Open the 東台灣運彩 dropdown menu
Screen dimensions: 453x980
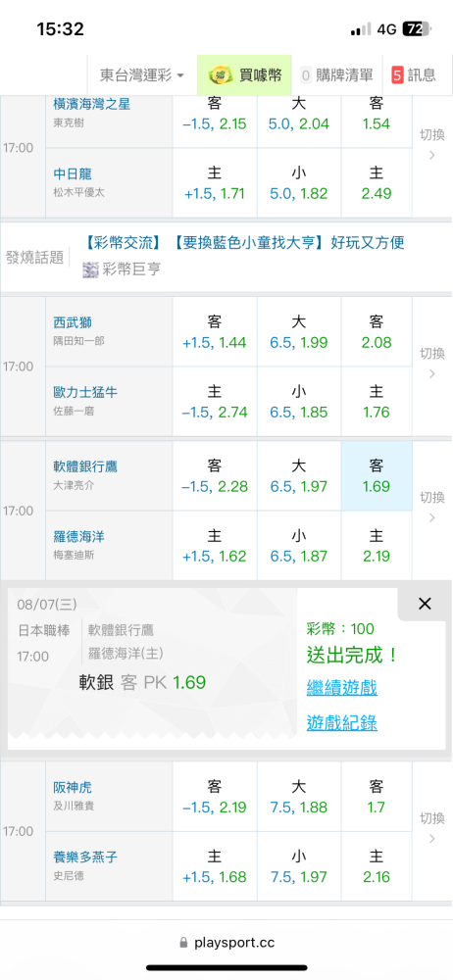(142, 75)
